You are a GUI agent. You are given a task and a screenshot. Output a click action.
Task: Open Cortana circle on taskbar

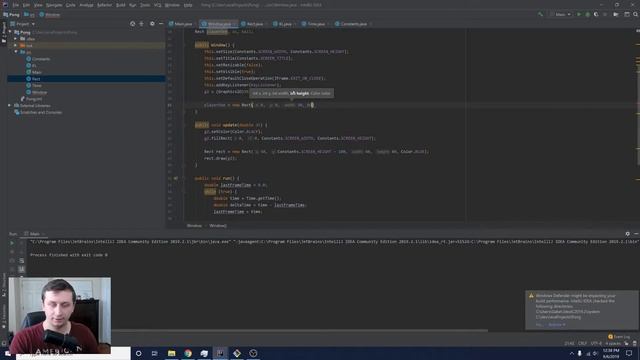[x=139, y=353]
